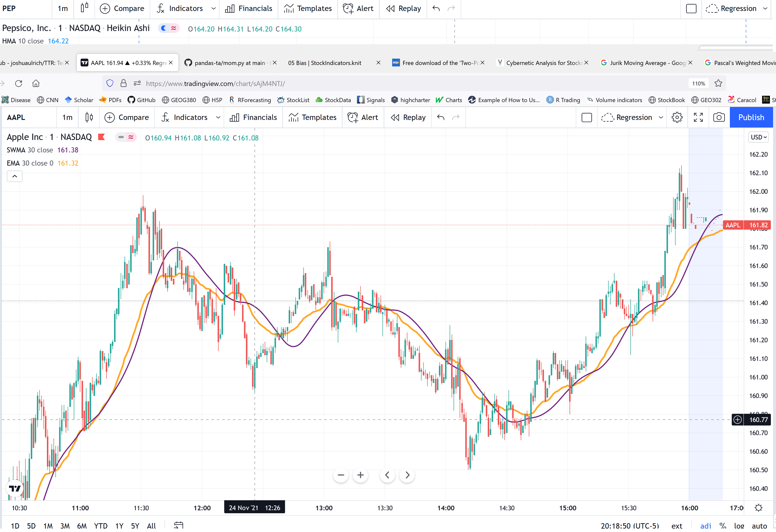Select the YTD time range
The image size is (776, 532).
[101, 526]
